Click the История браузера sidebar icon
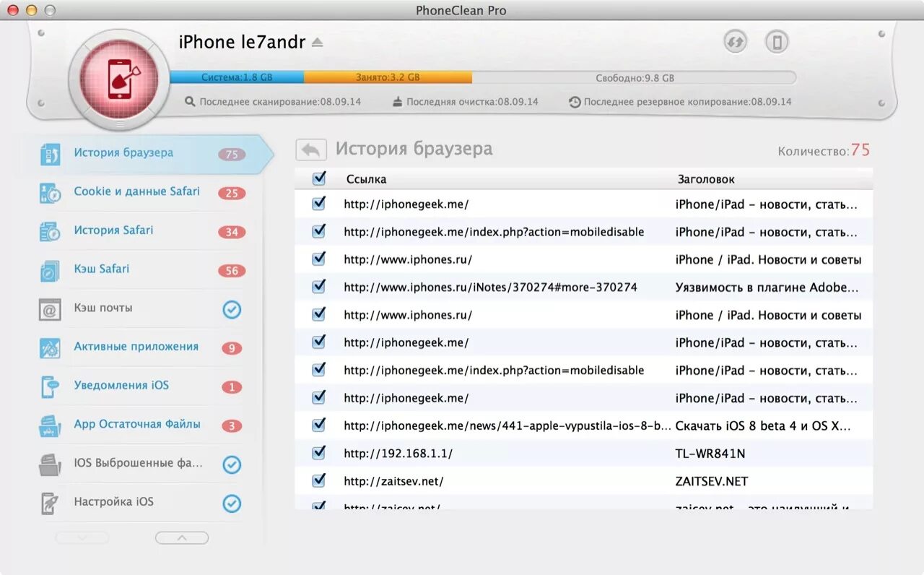The image size is (924, 575). (x=50, y=154)
